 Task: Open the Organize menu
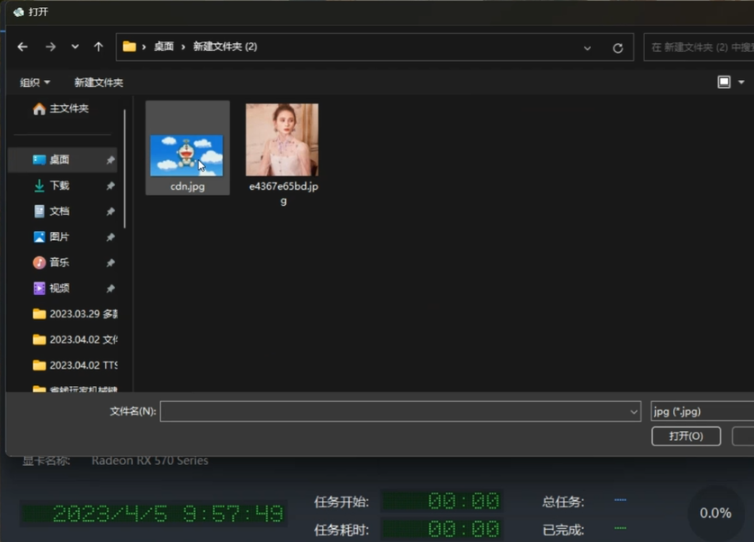(x=35, y=82)
